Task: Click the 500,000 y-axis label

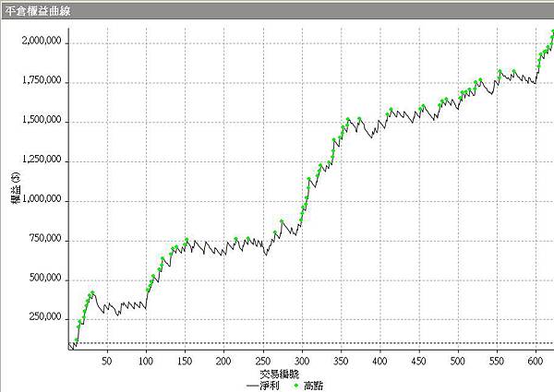Action: pyautogui.click(x=45, y=278)
